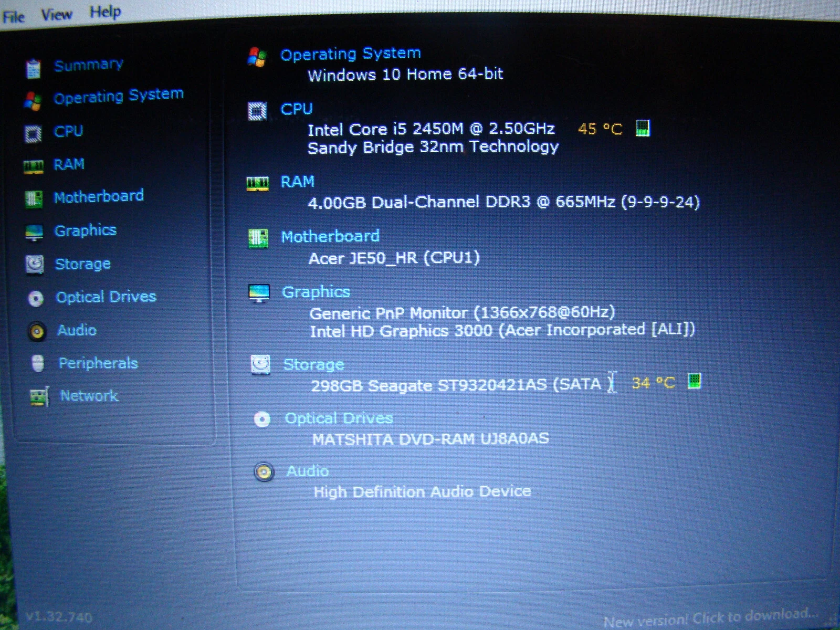840x630 pixels.
Task: Click the disc icon beside Optical Drives summary heading
Action: point(262,419)
